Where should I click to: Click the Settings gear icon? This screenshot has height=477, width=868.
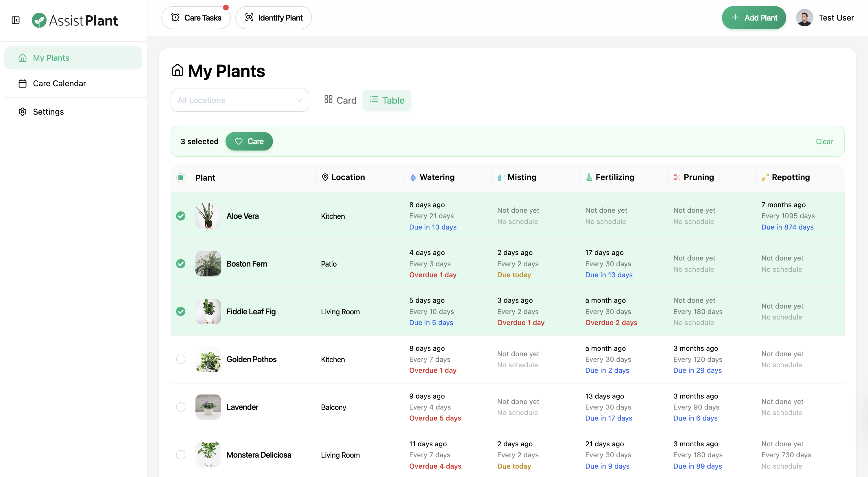pos(23,112)
